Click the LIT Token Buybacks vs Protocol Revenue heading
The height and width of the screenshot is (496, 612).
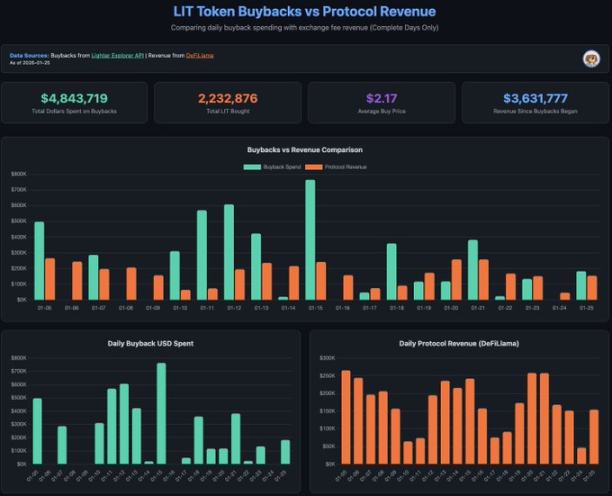(305, 11)
